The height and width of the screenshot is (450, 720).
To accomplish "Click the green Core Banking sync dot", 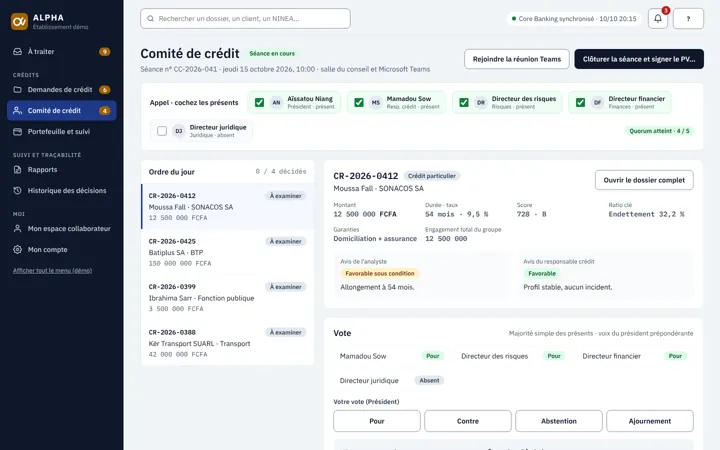I will click(514, 19).
